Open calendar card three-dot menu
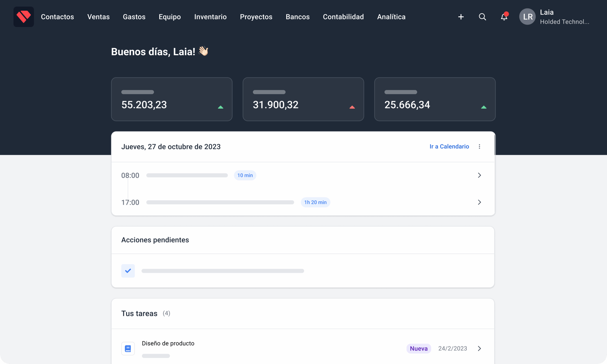 point(479,147)
